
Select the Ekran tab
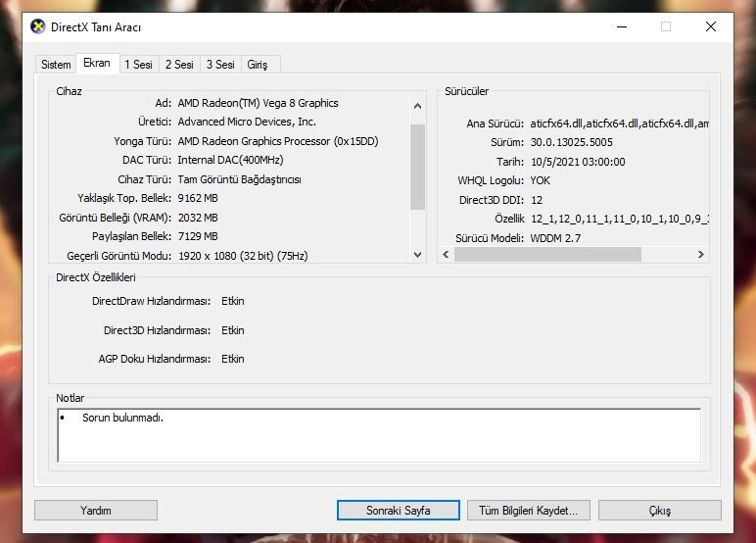[97, 63]
